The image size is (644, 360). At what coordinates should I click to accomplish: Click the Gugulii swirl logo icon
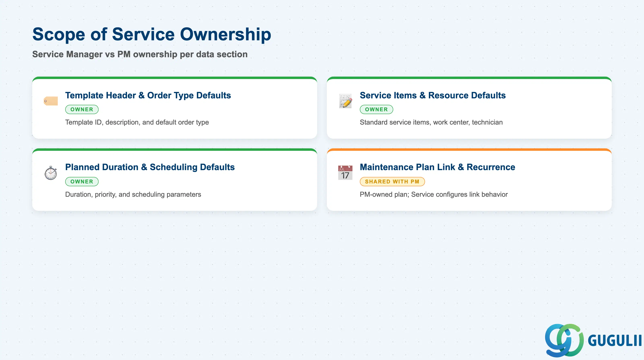point(564,340)
